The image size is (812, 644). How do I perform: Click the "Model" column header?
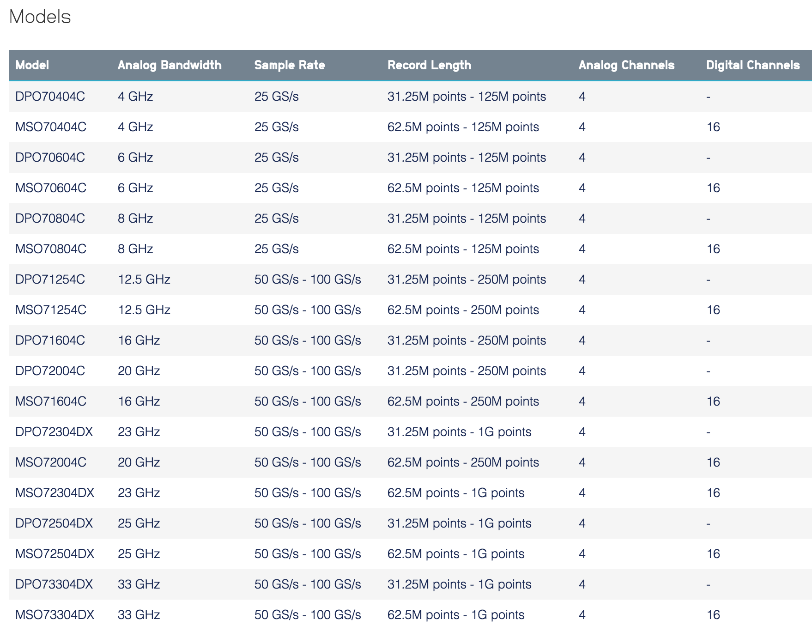tap(32, 65)
